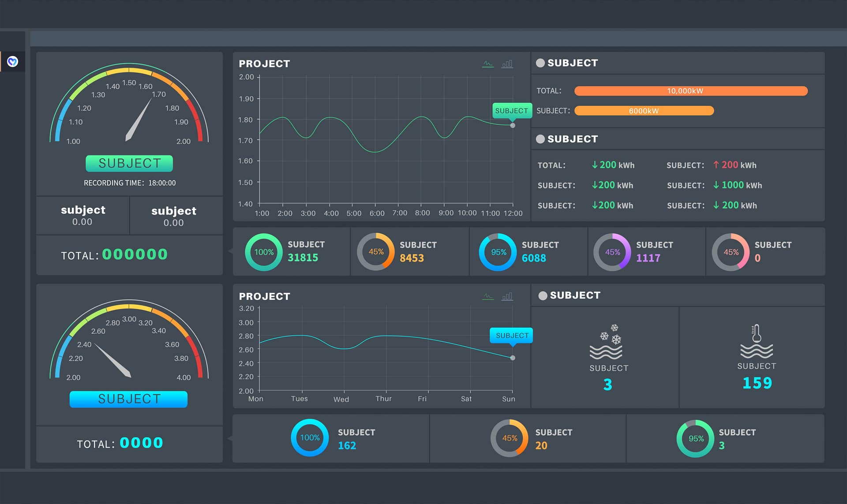Switch bottom Project chart to line view
The height and width of the screenshot is (504, 847).
(x=487, y=296)
